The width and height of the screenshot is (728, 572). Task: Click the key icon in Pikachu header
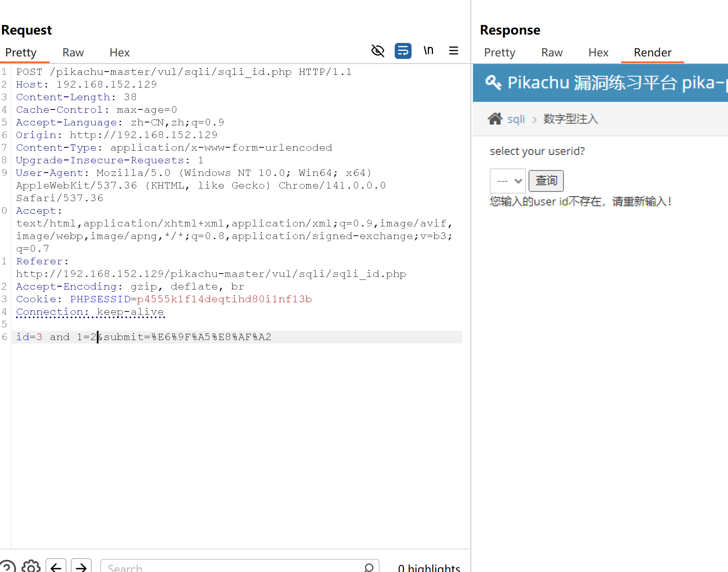click(x=493, y=82)
